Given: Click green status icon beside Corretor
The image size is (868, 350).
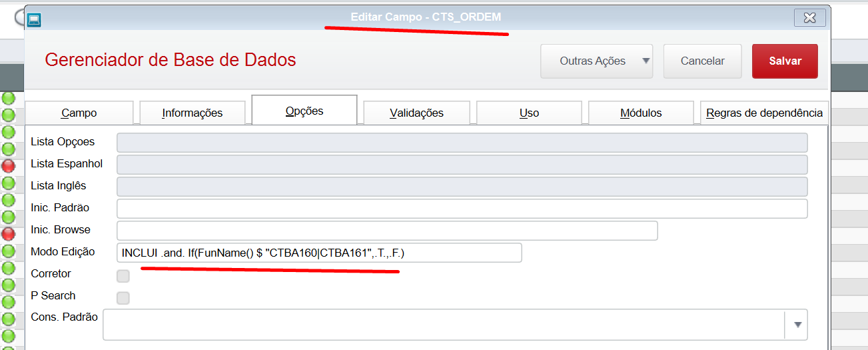Looking at the screenshot, I should (8, 268).
